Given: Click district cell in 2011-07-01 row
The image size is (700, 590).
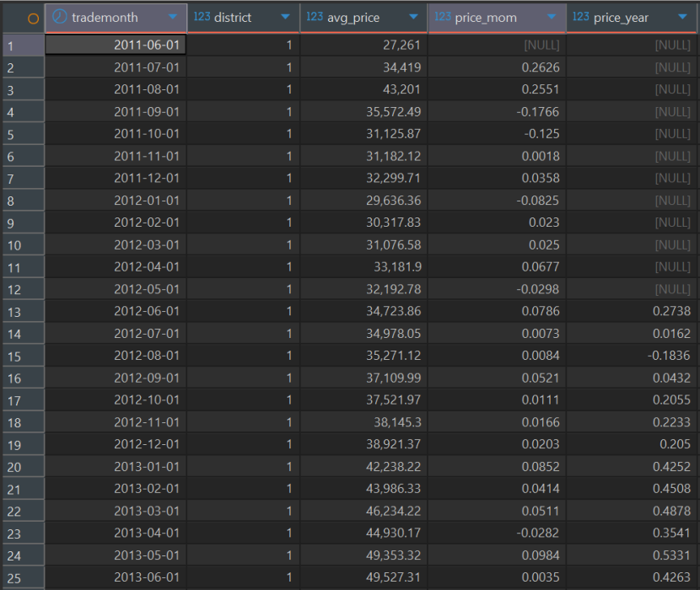Looking at the screenshot, I should [243, 67].
